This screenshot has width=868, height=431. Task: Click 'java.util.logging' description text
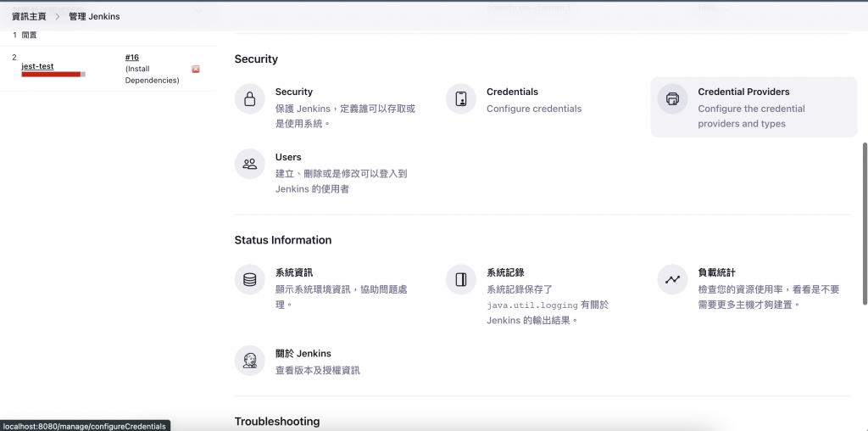(532, 305)
